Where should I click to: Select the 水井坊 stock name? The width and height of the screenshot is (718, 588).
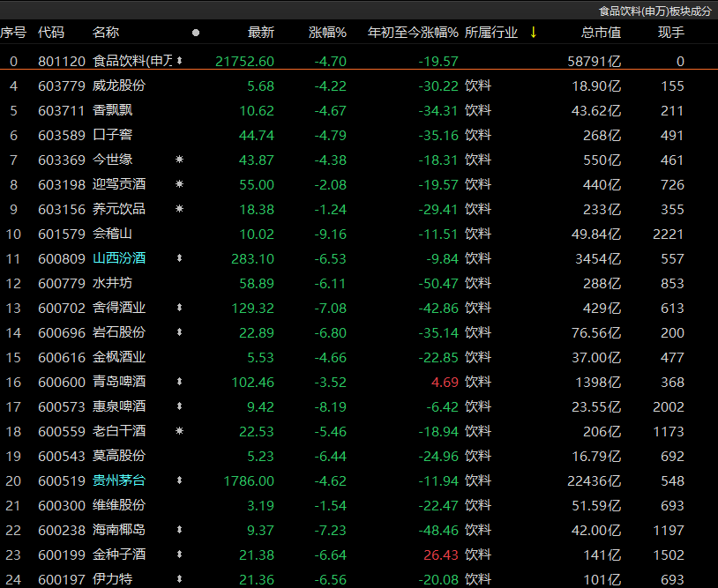[113, 283]
